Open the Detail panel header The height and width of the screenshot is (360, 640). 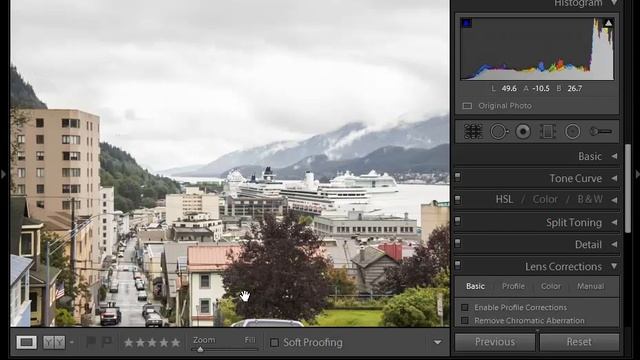coord(537,244)
